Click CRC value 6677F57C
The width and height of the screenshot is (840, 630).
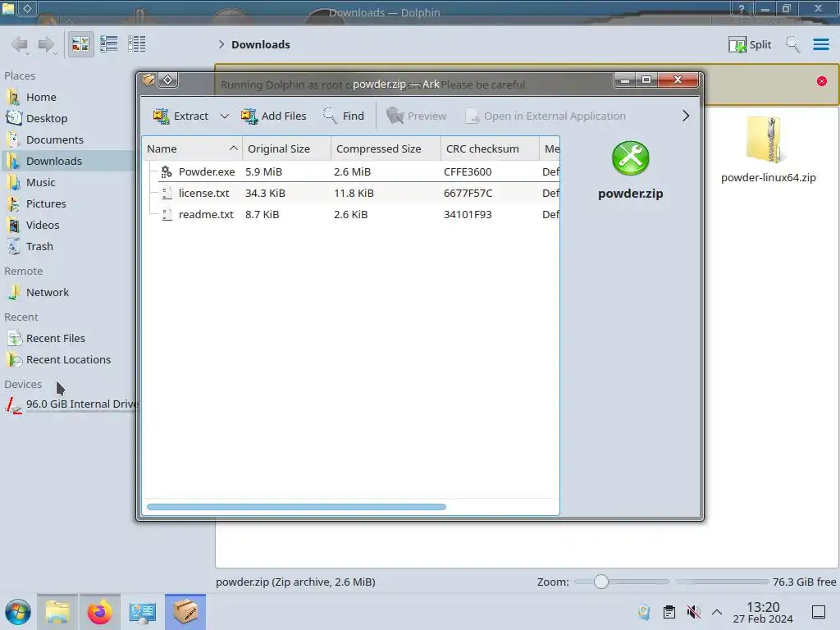tap(468, 193)
